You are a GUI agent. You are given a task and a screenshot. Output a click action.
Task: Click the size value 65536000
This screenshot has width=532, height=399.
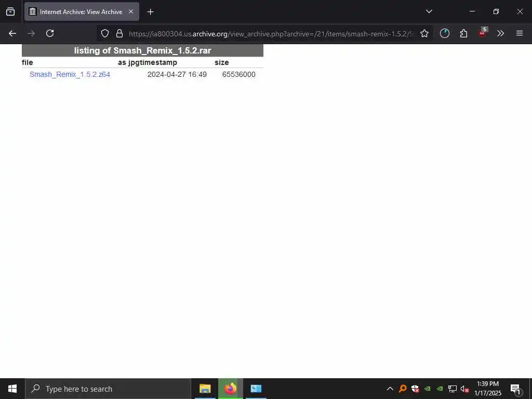click(238, 74)
